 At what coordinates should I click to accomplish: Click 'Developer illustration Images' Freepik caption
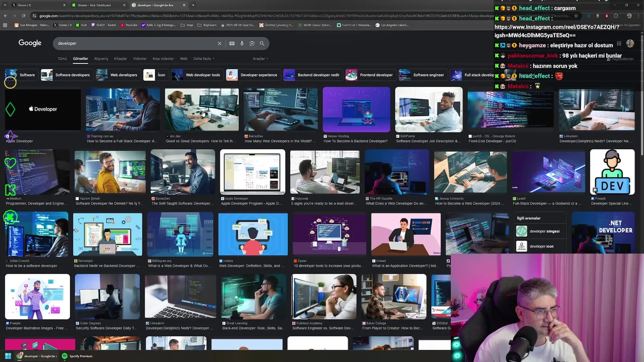pos(37,328)
